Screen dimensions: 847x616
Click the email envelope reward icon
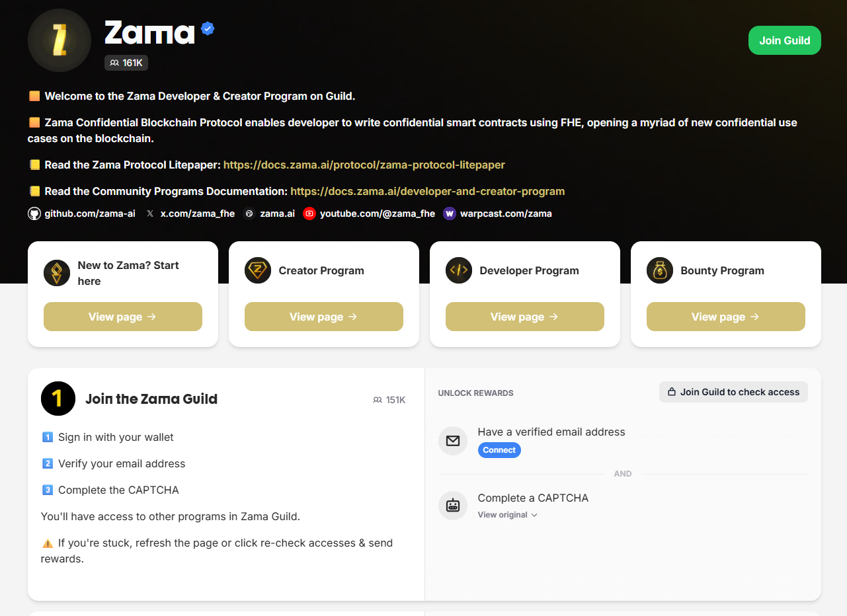452,441
